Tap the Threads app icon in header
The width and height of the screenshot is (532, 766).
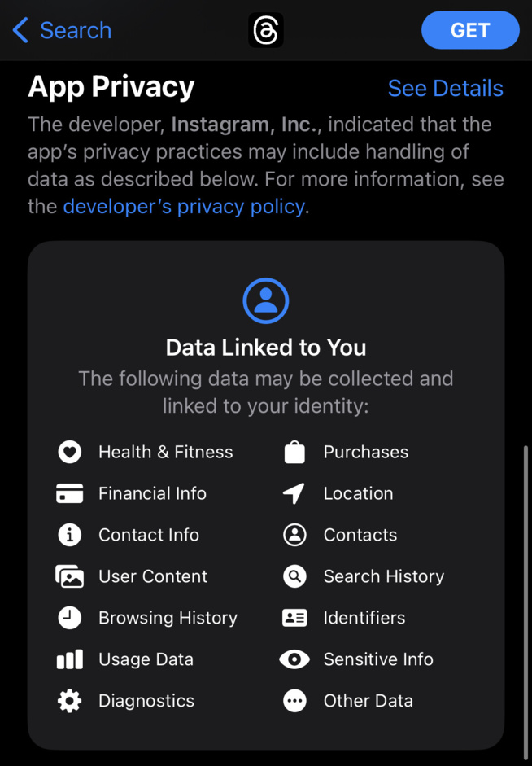(266, 31)
